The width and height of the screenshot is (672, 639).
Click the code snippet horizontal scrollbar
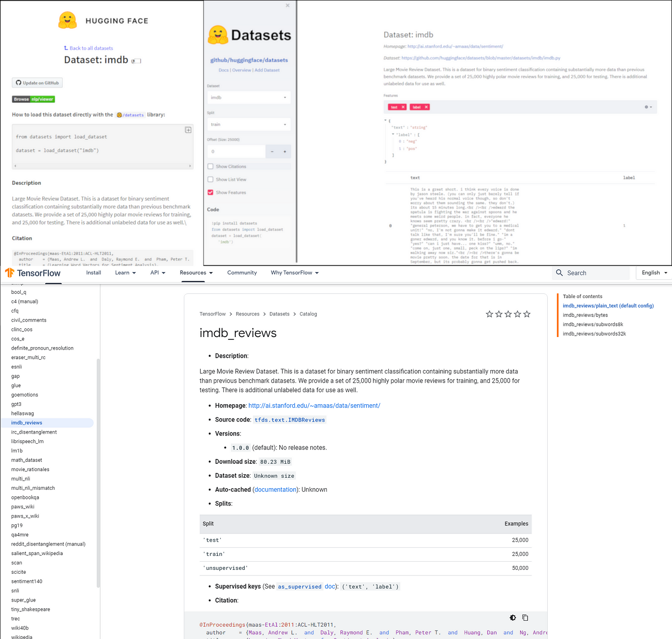103,166
